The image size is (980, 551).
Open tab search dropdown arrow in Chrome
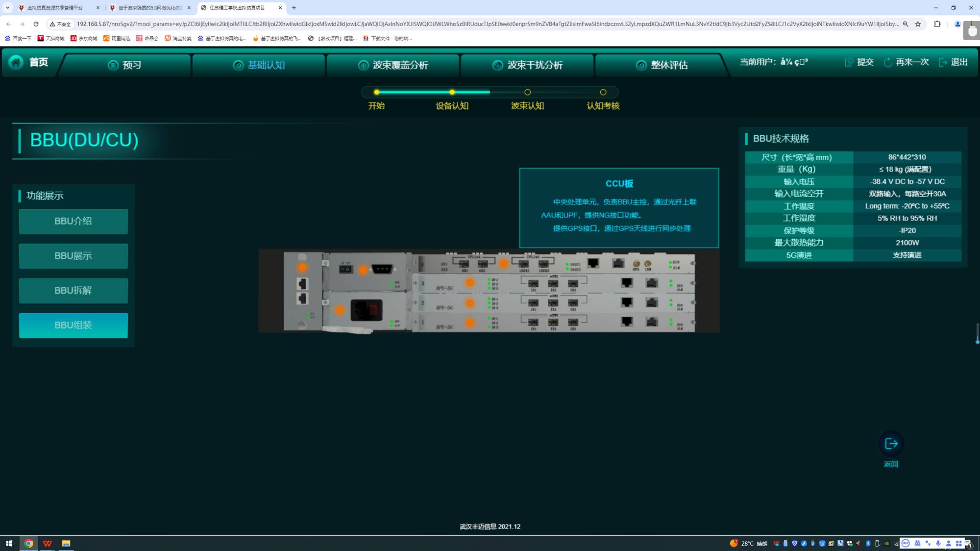(7, 7)
